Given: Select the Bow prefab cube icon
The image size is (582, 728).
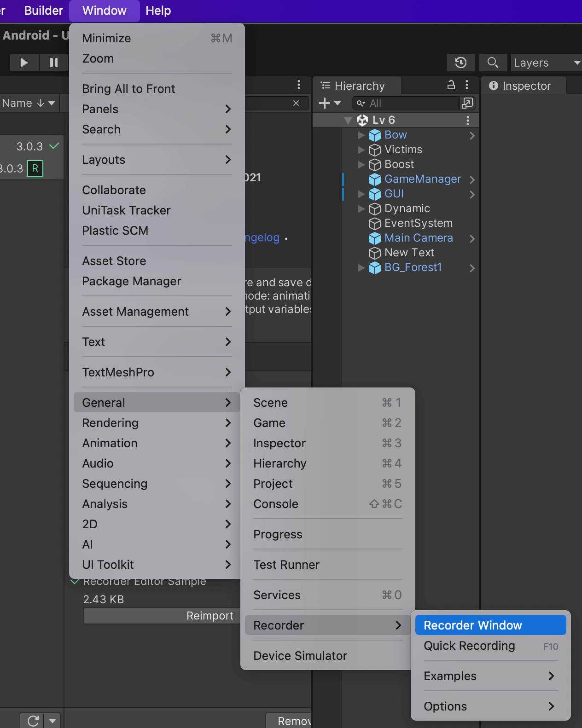Looking at the screenshot, I should [375, 135].
